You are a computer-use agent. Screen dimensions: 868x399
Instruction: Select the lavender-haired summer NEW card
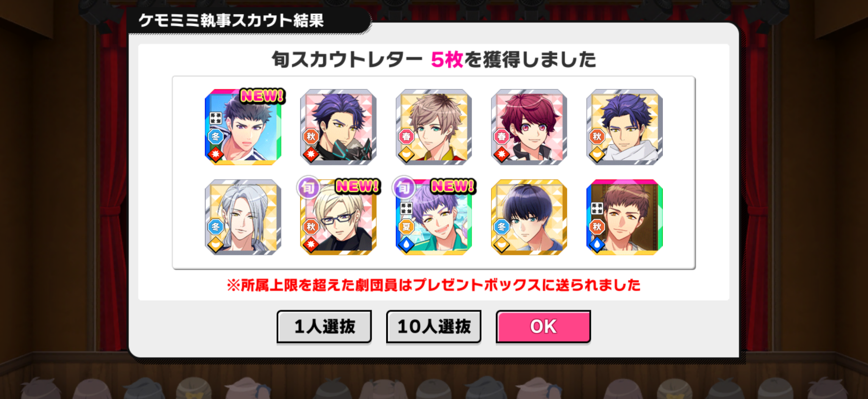[x=434, y=217]
